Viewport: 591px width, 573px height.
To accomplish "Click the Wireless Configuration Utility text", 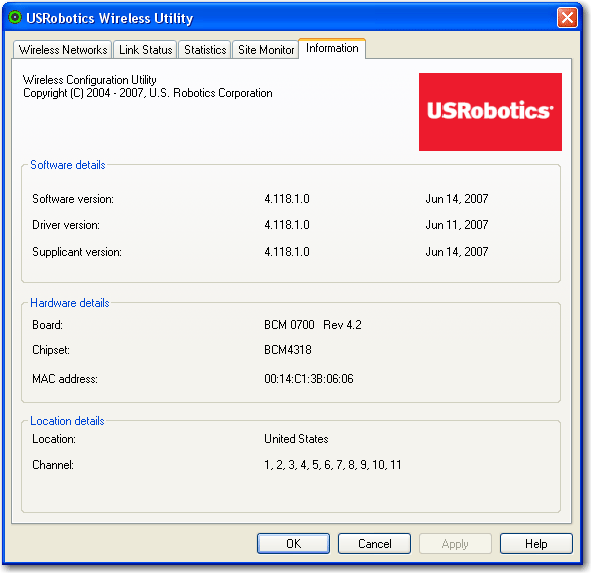I will (x=90, y=80).
